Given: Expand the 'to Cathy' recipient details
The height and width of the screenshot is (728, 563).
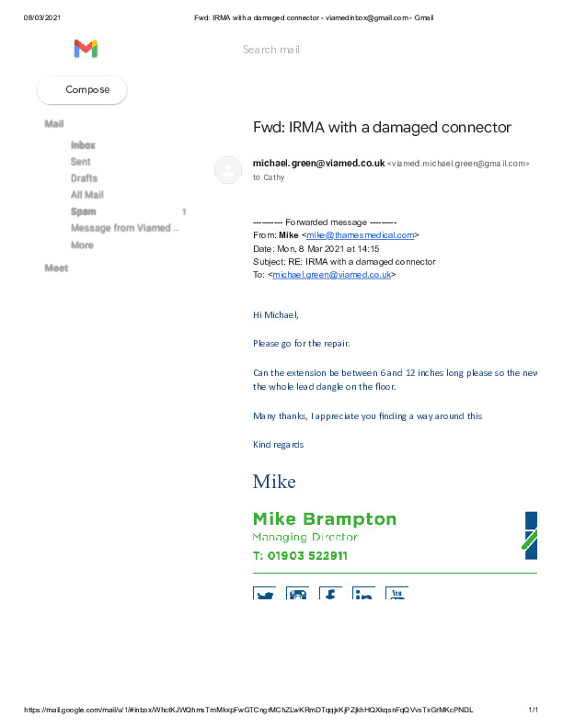Looking at the screenshot, I should click(x=269, y=177).
